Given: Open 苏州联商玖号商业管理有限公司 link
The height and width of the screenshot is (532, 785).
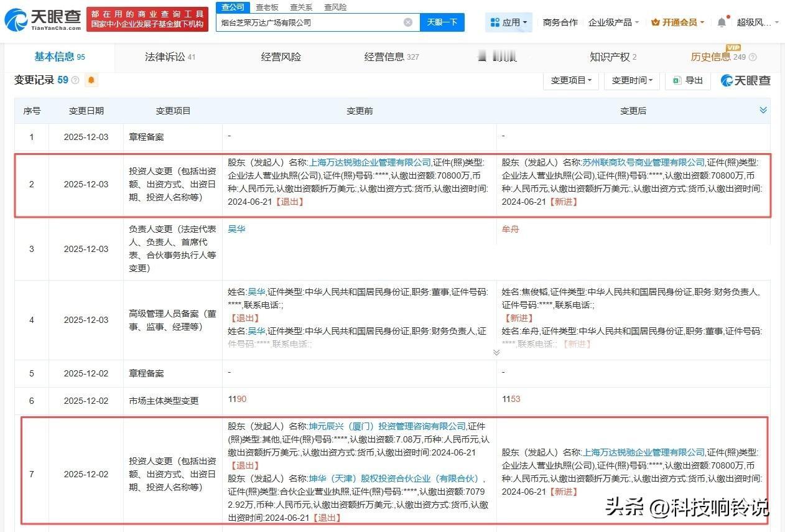Looking at the screenshot, I should point(644,162).
